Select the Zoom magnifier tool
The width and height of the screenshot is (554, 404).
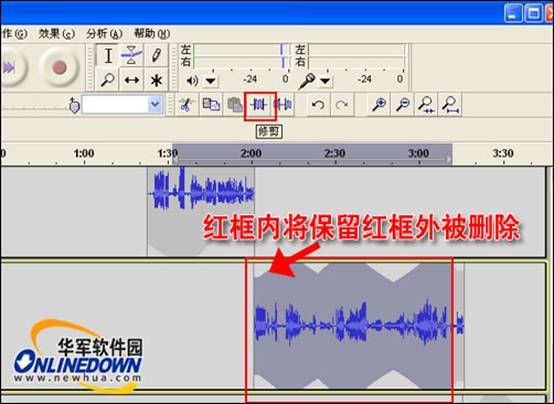click(x=108, y=80)
